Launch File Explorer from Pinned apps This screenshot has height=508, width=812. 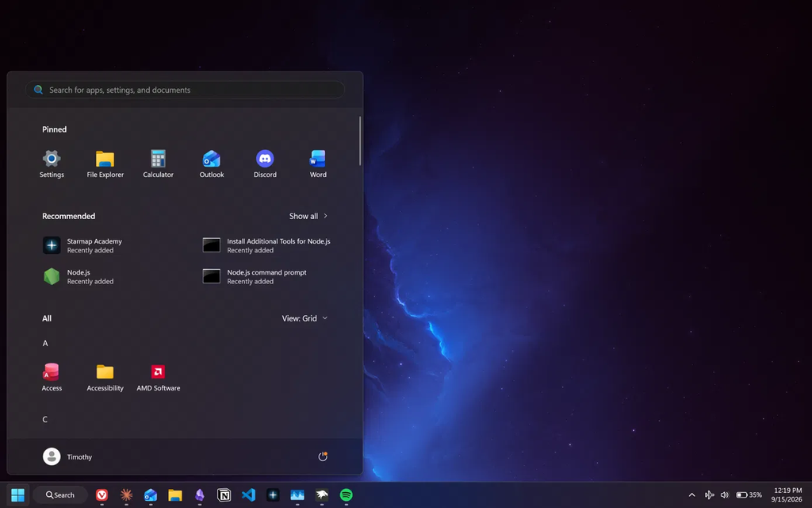pos(105,164)
